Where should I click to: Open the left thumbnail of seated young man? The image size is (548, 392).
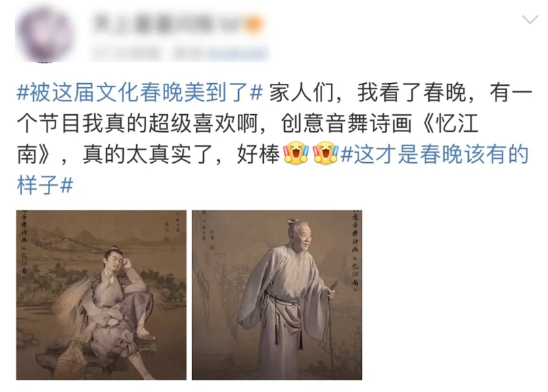(101, 295)
